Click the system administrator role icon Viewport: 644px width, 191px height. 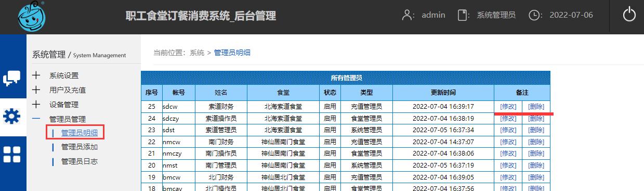tap(463, 15)
